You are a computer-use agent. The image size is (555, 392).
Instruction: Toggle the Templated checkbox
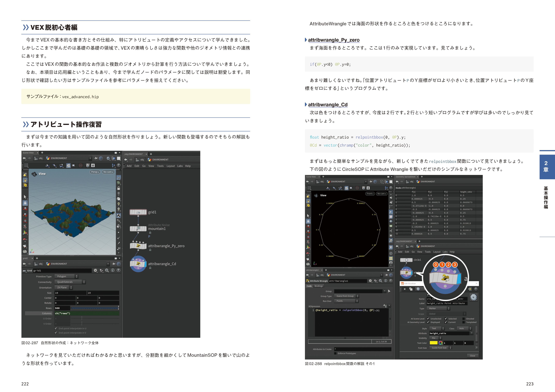pos(464,322)
